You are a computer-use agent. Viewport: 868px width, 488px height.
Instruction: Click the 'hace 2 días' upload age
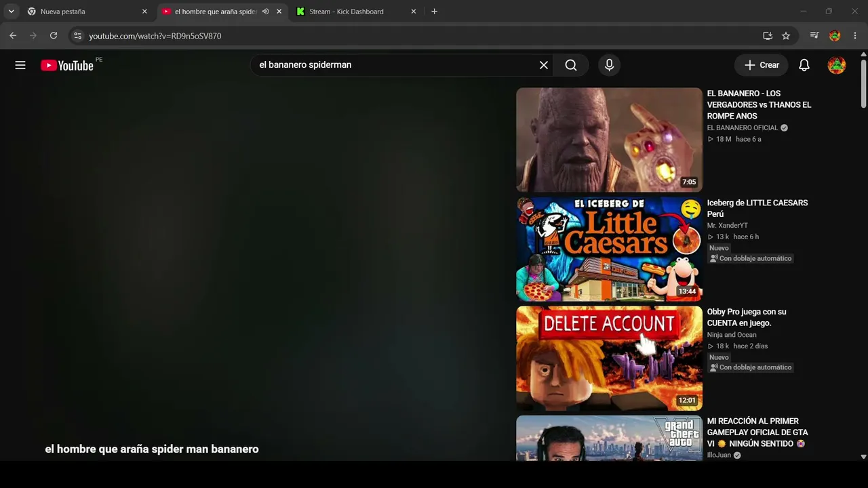click(751, 346)
